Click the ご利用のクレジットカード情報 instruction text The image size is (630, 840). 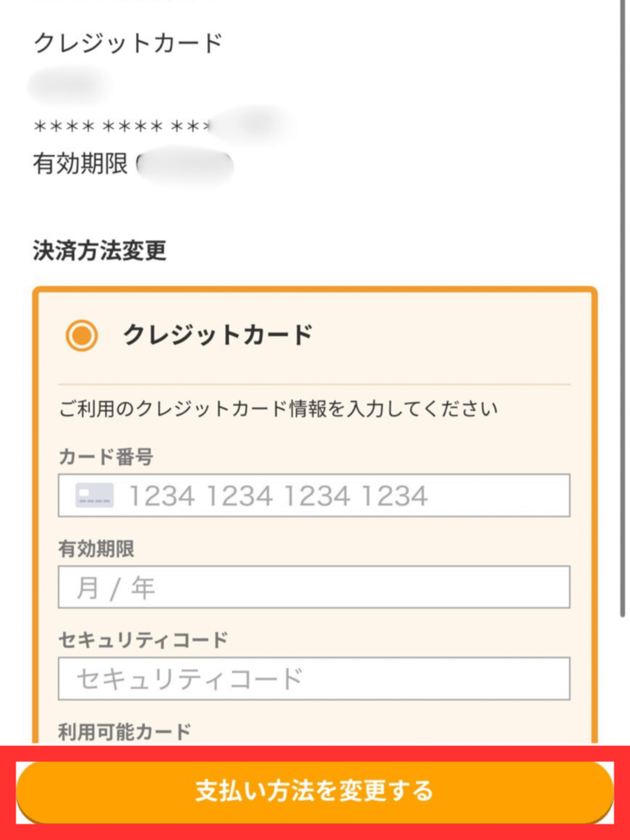[278, 408]
